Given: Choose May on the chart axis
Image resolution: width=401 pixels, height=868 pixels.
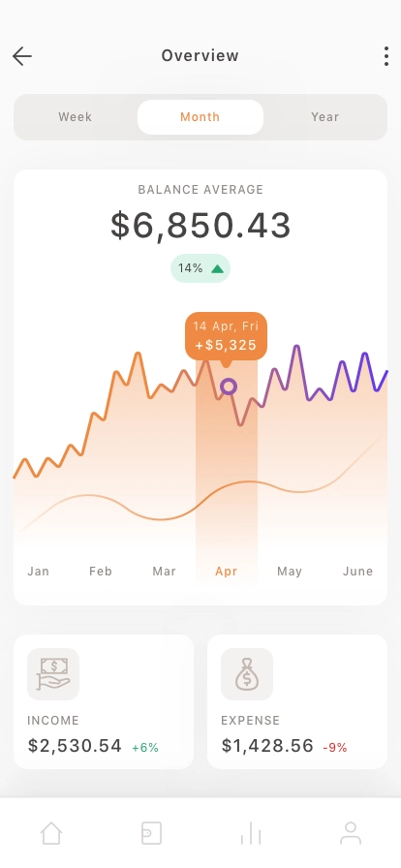Looking at the screenshot, I should [290, 572].
